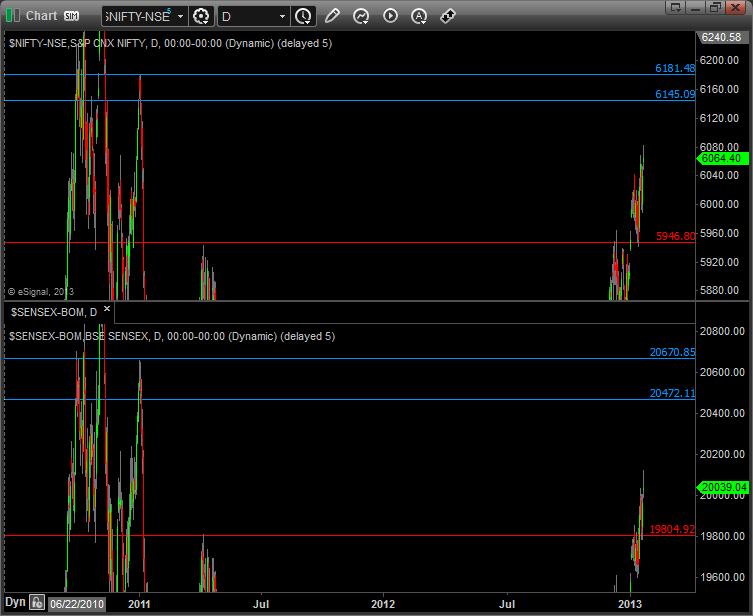Viewport: 753px width, 616px height.
Task: Click the 19600.00 SENSEX price axis label
Action: (x=722, y=577)
